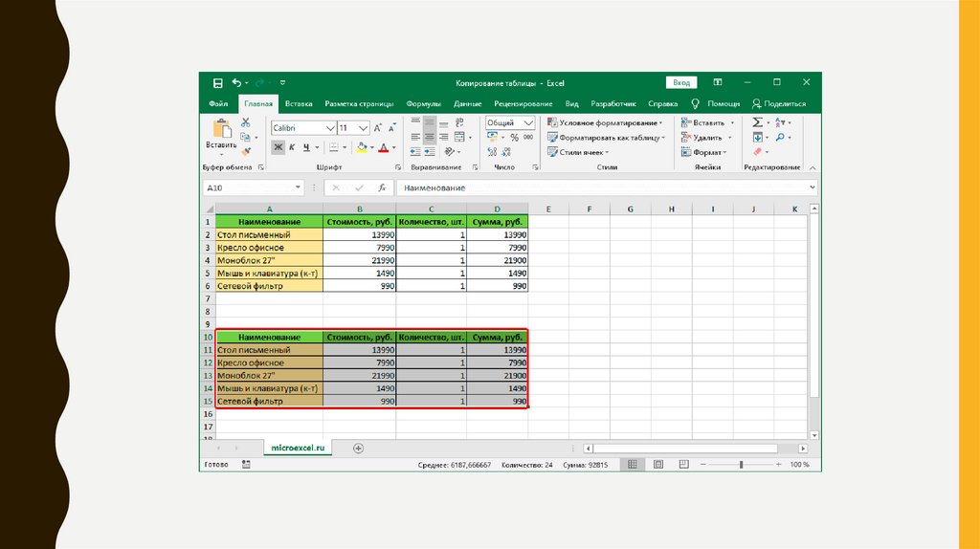Toggle underline formatting (Ч)

click(x=305, y=147)
